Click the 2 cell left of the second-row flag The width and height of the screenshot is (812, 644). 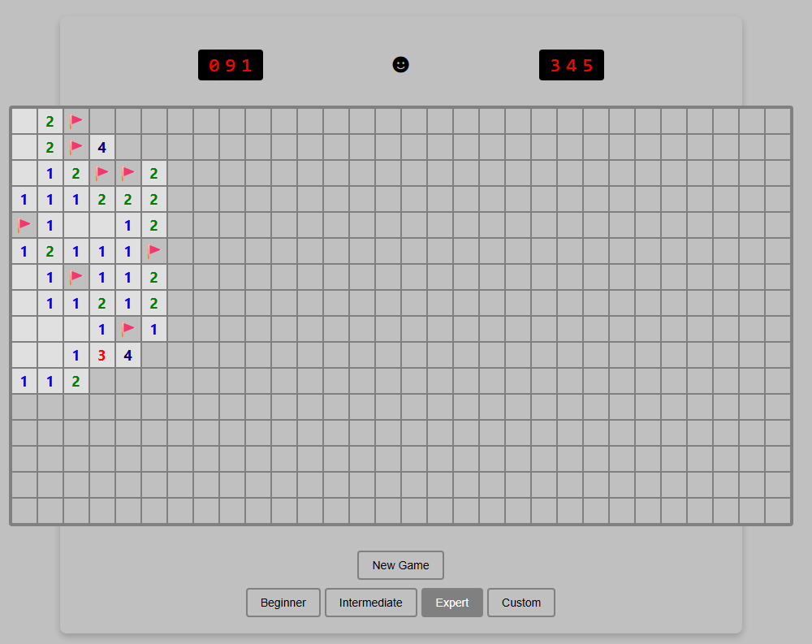(50, 147)
